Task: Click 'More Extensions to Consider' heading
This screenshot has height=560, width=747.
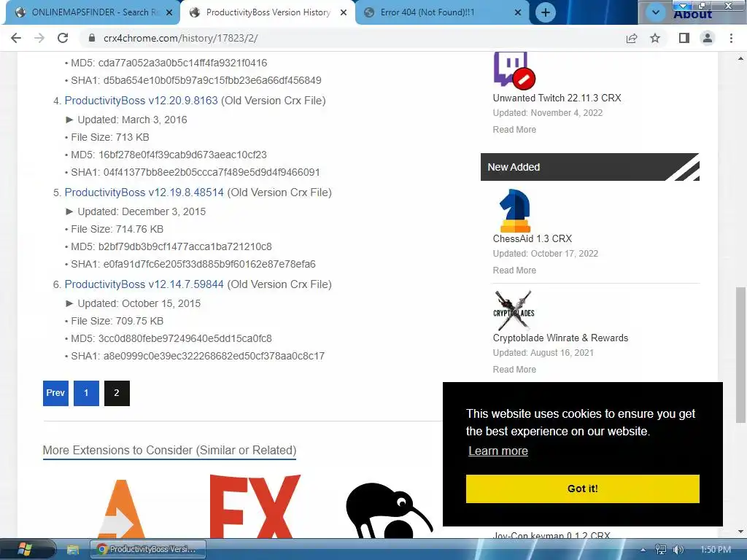Action: click(169, 451)
